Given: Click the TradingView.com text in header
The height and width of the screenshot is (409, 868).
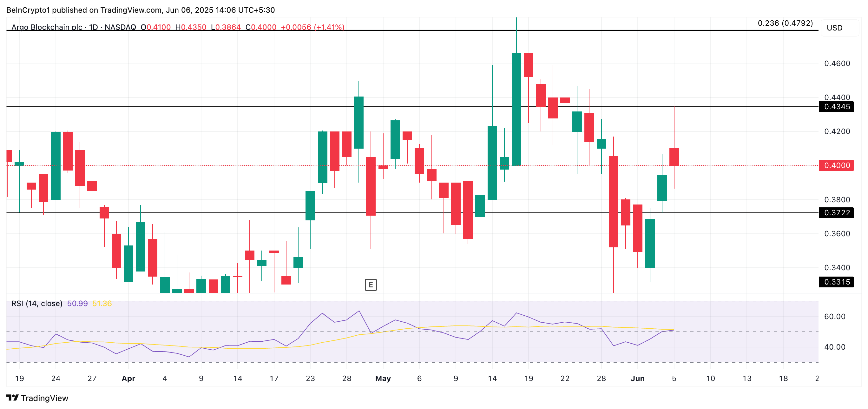Looking at the screenshot, I should [131, 10].
